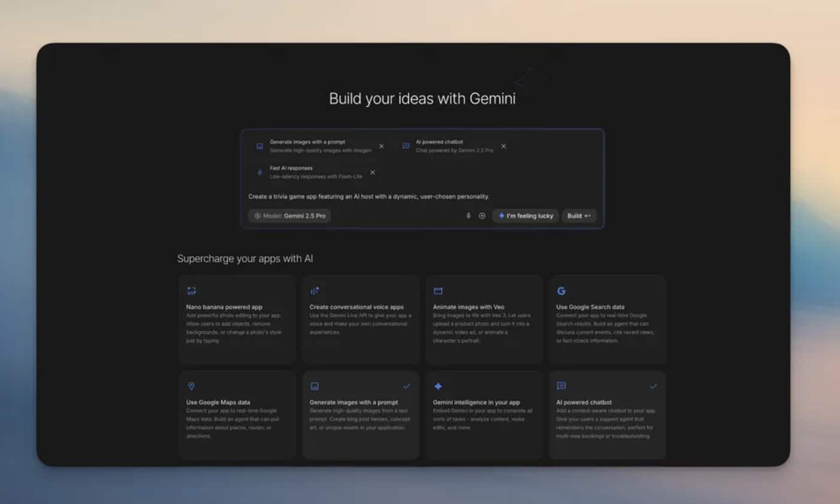Select the voice apps audio waveform icon
840x504 pixels.
(314, 290)
